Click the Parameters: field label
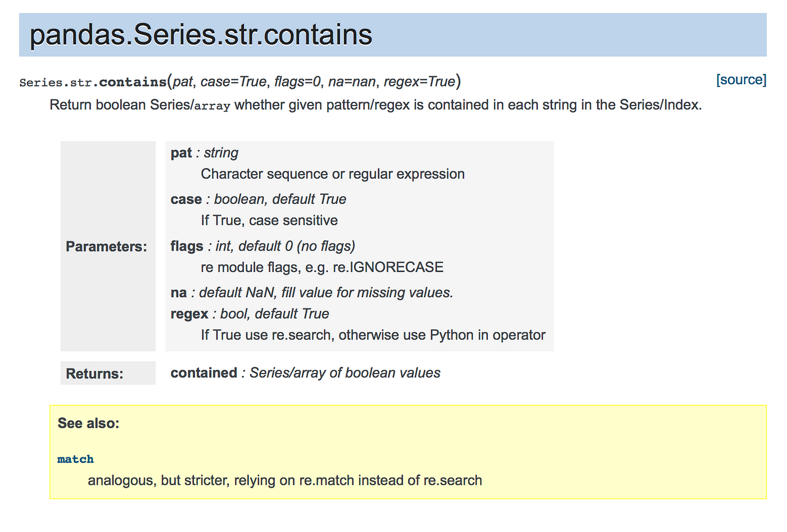 pyautogui.click(x=106, y=247)
